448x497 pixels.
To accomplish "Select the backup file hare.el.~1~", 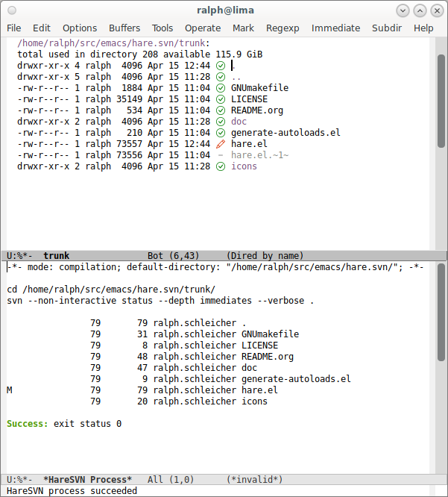I will click(259, 155).
